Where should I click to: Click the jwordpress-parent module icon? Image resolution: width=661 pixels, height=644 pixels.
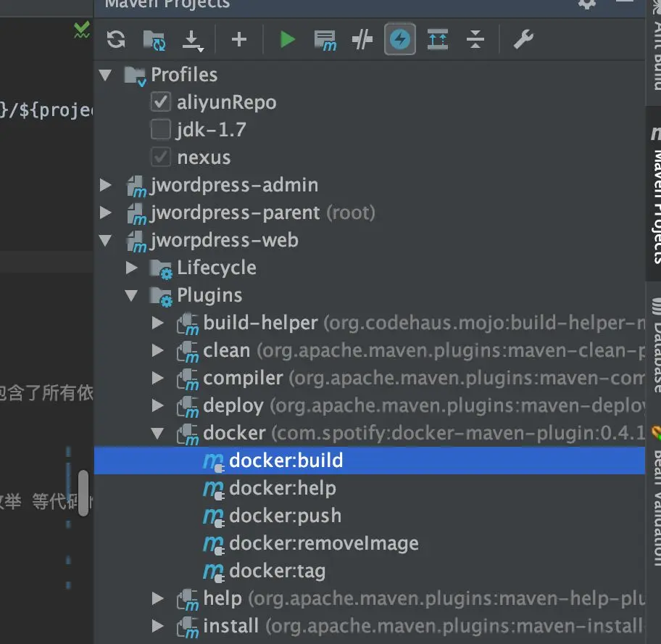(x=136, y=214)
